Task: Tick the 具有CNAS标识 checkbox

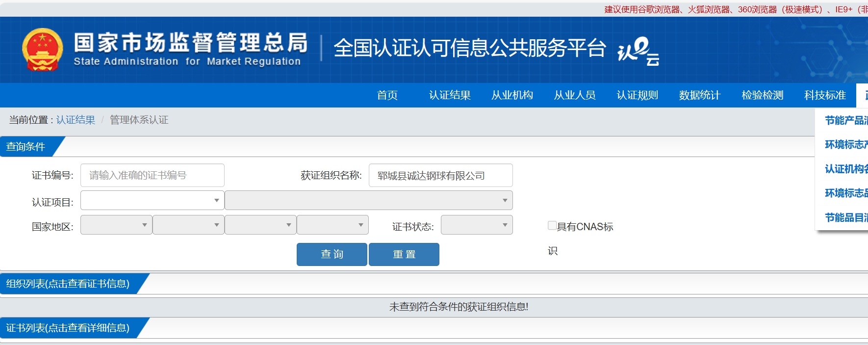Action: click(552, 225)
